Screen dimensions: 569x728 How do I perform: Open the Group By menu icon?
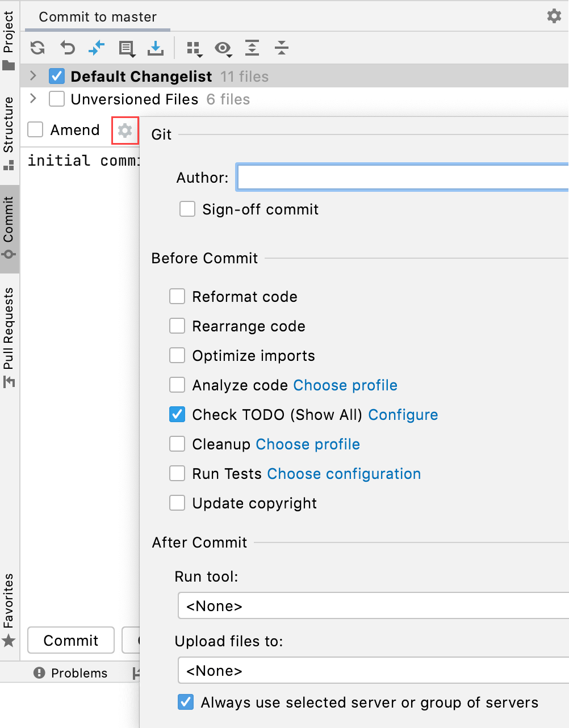click(194, 48)
